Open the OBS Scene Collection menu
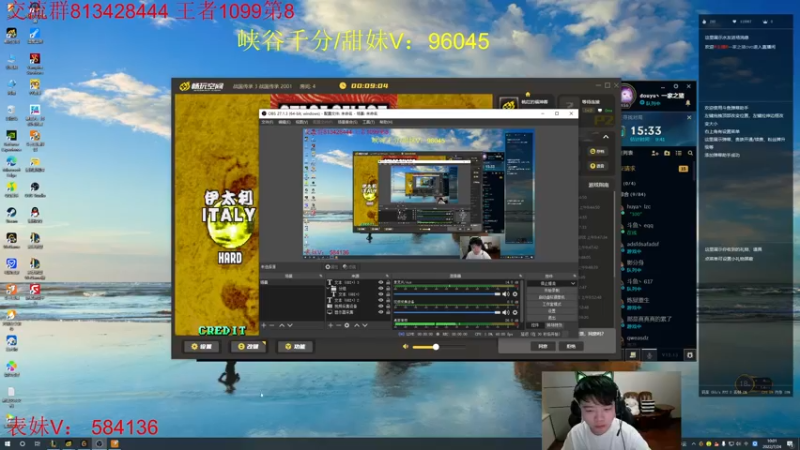This screenshot has height=450, width=800. 347,122
